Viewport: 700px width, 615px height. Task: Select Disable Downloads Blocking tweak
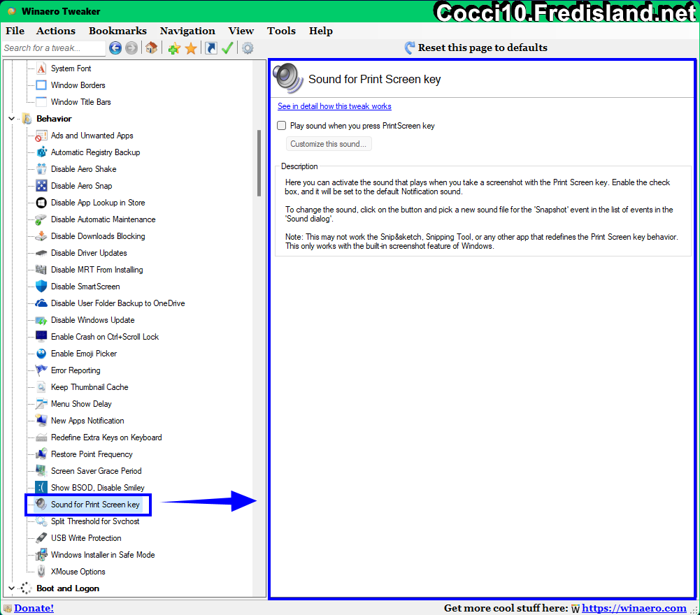98,236
